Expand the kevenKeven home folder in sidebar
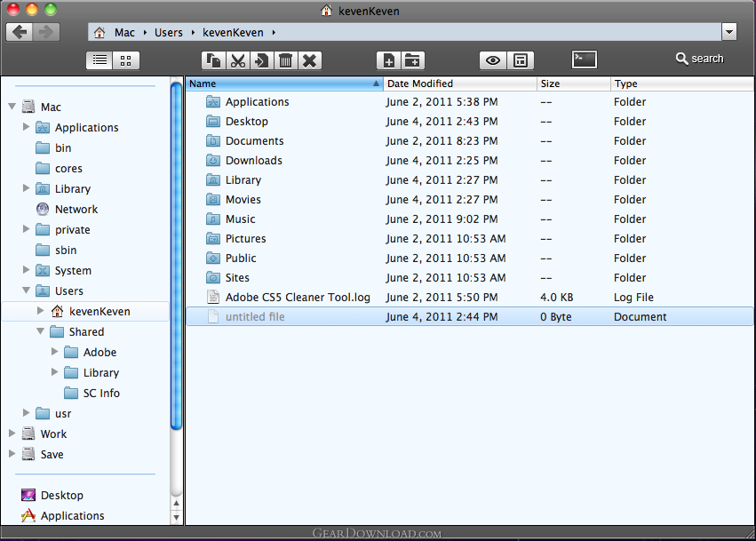Screen dimensions: 756x541 (41, 311)
